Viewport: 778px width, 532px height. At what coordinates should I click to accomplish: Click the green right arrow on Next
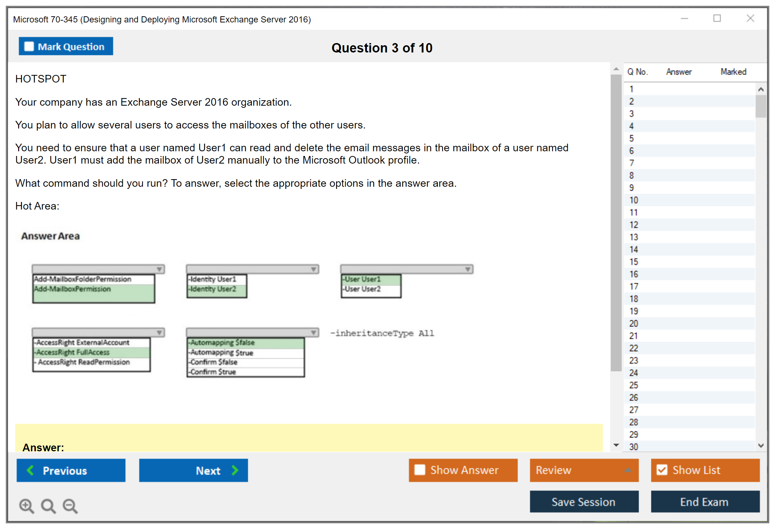pos(235,470)
